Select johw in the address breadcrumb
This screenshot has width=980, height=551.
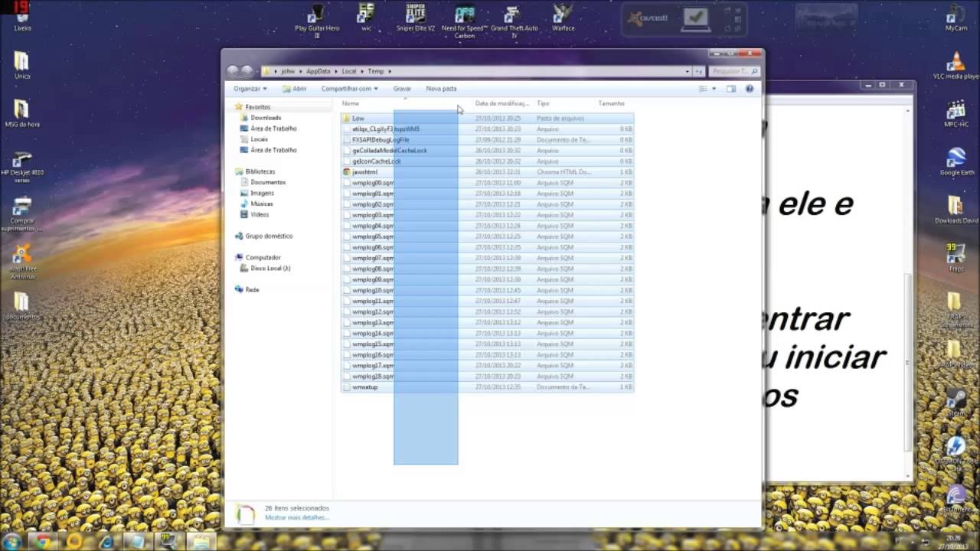[288, 71]
